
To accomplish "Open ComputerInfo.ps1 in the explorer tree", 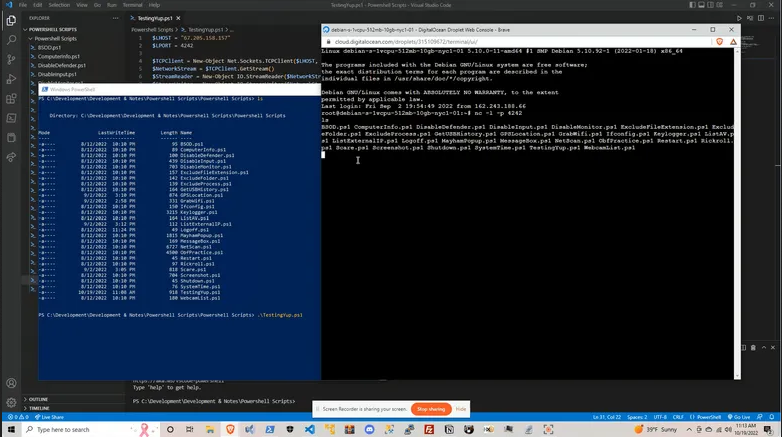I will click(58, 56).
